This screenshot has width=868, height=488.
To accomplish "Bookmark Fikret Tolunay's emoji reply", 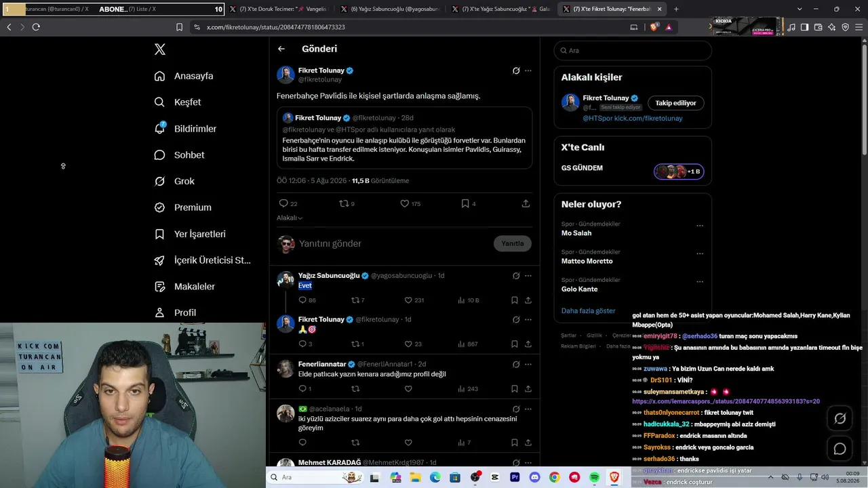I will 515,344.
